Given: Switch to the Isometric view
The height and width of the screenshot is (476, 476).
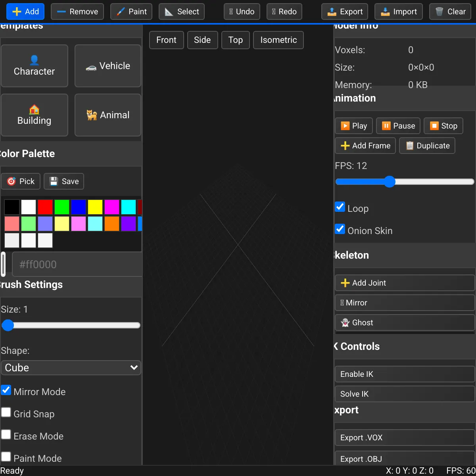Looking at the screenshot, I should [278, 40].
